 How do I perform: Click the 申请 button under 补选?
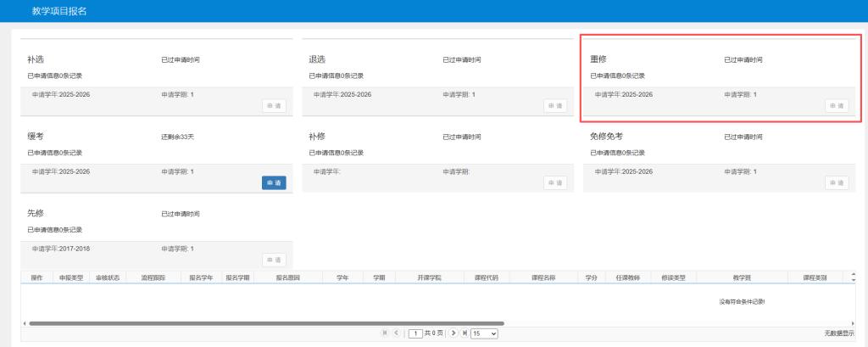pos(274,105)
